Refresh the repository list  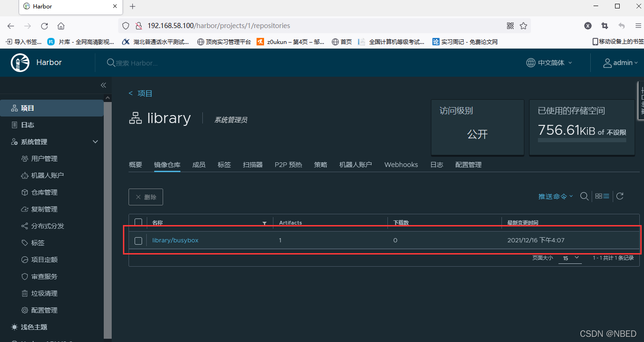click(620, 196)
